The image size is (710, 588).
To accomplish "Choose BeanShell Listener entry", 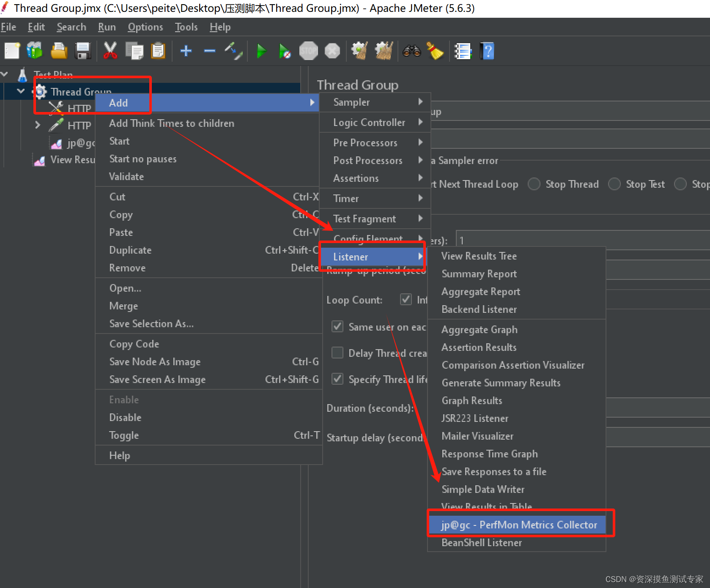I will coord(517,543).
